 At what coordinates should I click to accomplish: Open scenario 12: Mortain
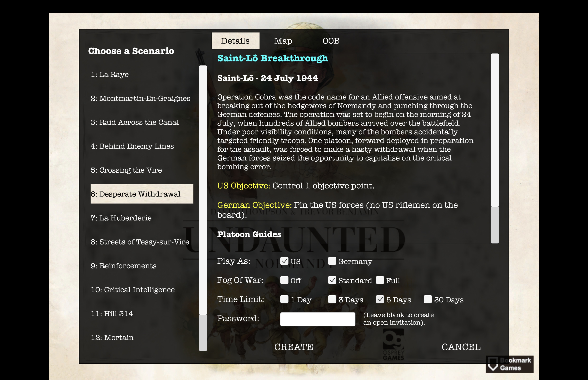(x=112, y=337)
